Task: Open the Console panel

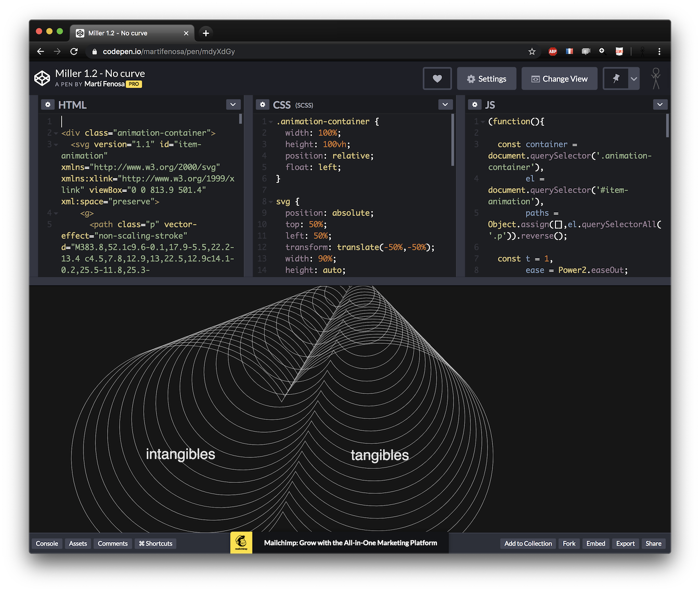Action: pos(47,543)
